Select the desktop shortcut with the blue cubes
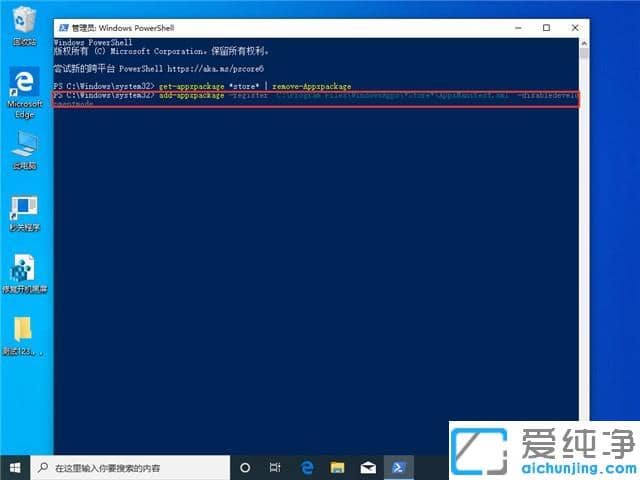 click(x=24, y=274)
